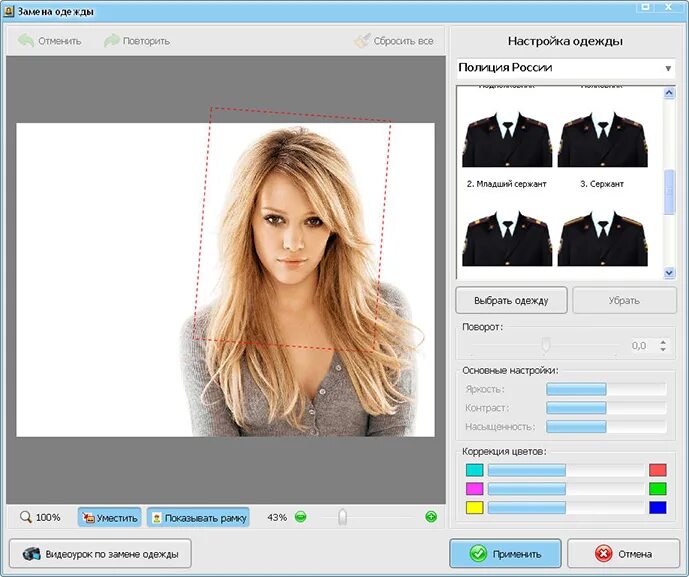Click the clothing list scroll-up arrow
689x577 pixels.
click(669, 93)
